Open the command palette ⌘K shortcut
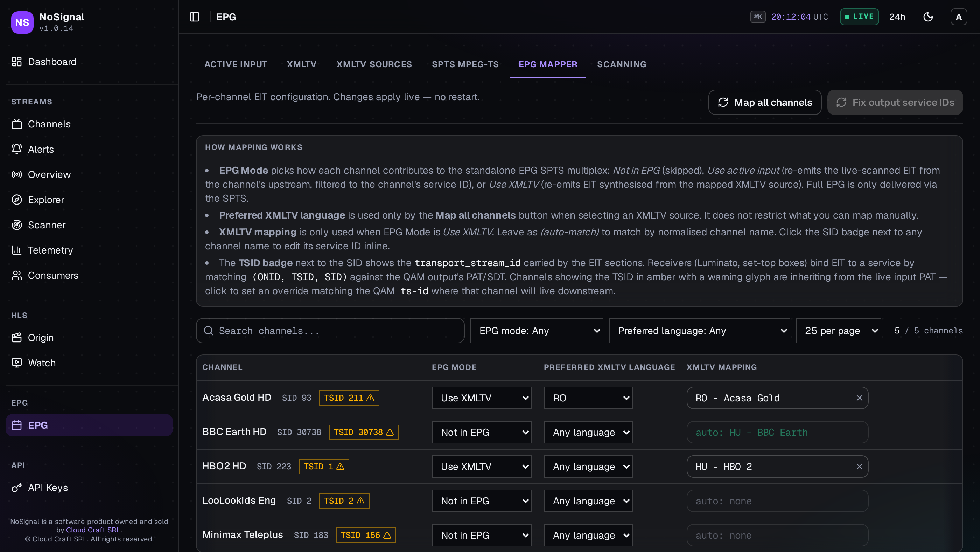The width and height of the screenshot is (980, 552). 758,17
